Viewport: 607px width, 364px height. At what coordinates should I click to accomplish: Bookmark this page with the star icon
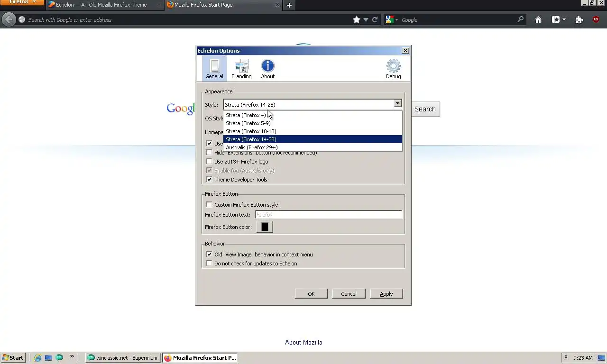357,19
